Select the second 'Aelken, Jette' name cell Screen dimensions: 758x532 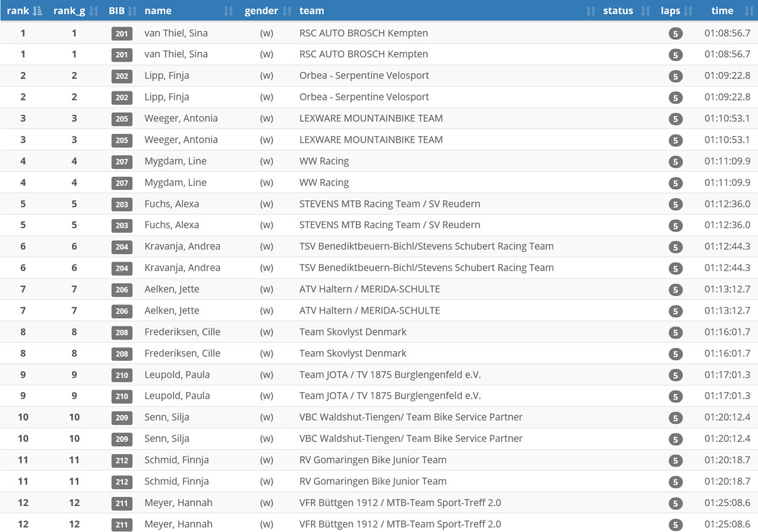click(172, 310)
